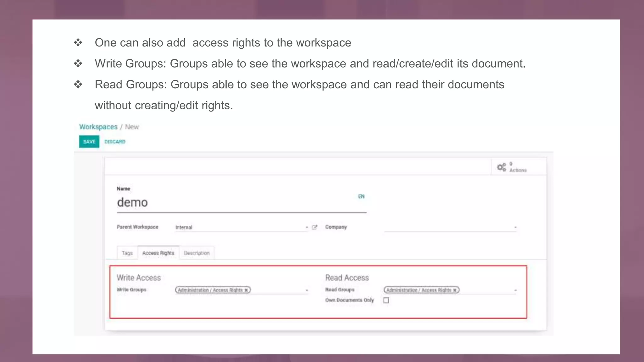Click the DISCARD button
The width and height of the screenshot is (644, 362).
115,142
